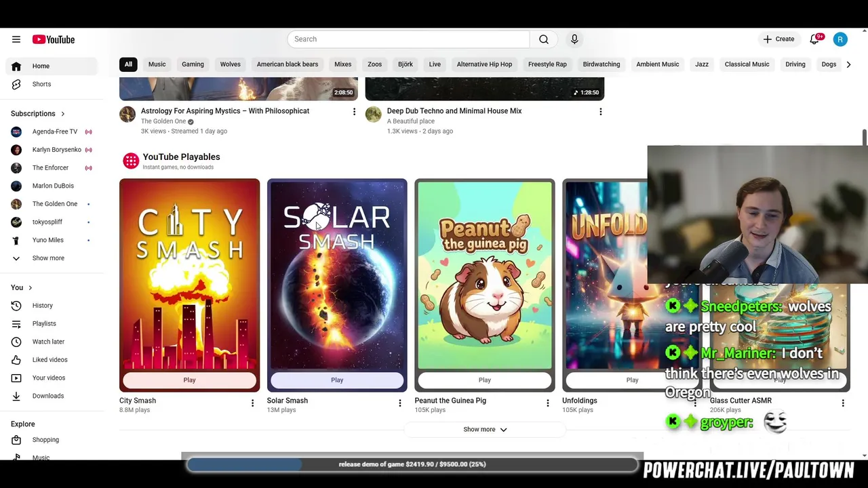The height and width of the screenshot is (488, 868).
Task: Open Downloads in the sidebar
Action: point(52,396)
